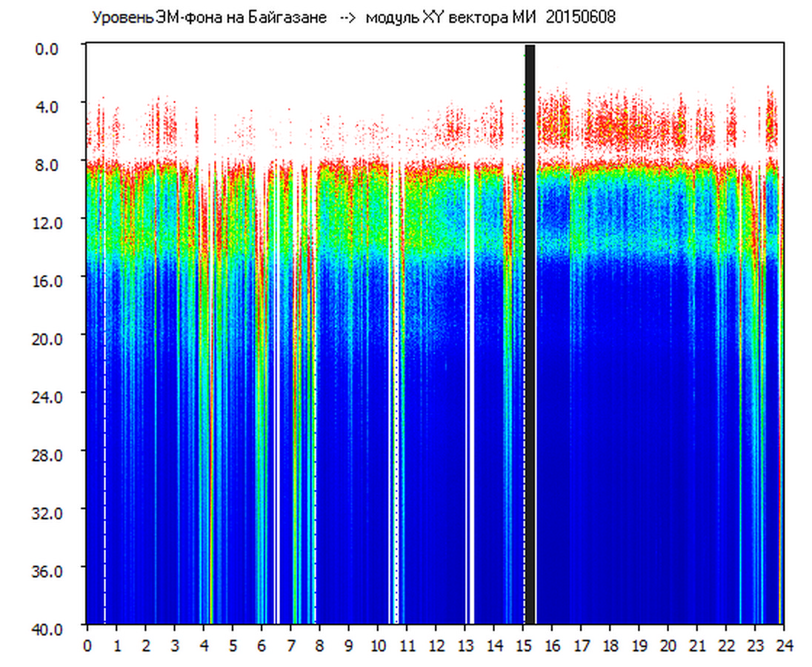812x667 pixels.
Task: Click the x-axis hour label "18"
Action: point(610,646)
